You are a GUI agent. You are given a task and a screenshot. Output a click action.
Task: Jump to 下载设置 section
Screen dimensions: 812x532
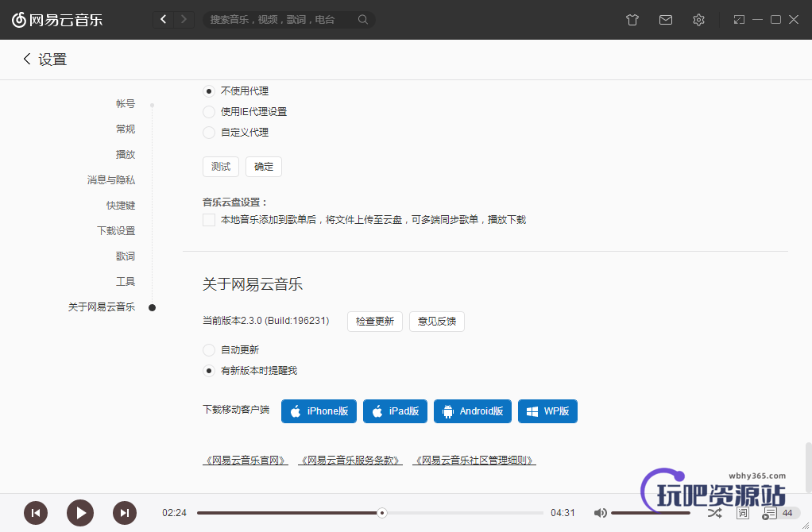[116, 230]
